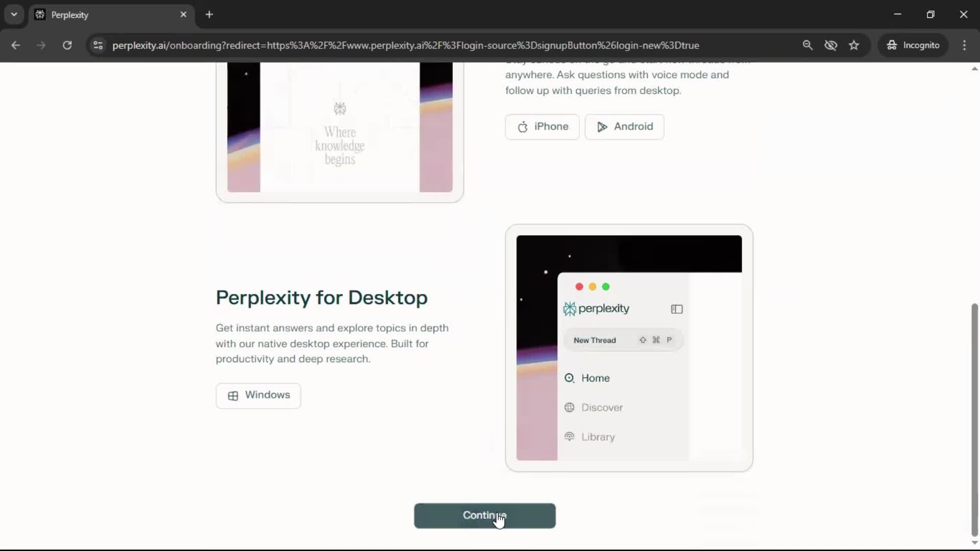Open the Incognito profile indicator
Viewport: 980px width, 551px height.
pyautogui.click(x=913, y=45)
